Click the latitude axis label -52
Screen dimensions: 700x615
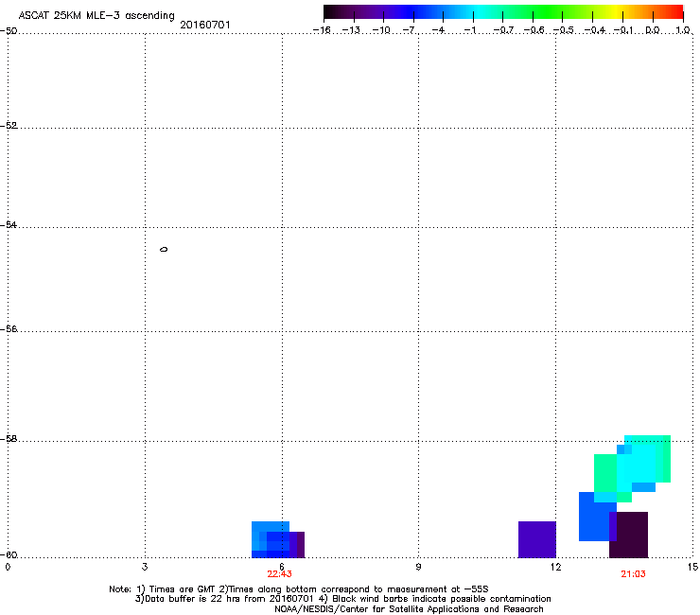(9, 126)
